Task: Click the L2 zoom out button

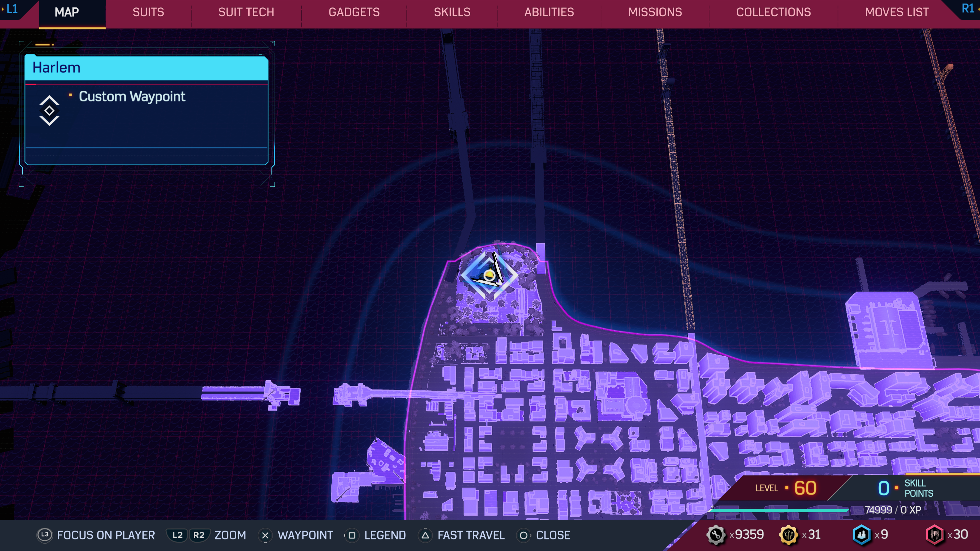Action: [x=177, y=535]
